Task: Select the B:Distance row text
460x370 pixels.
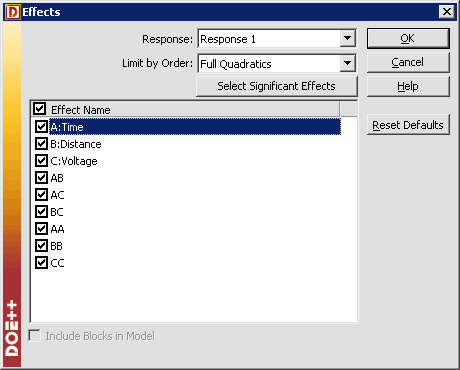Action: pyautogui.click(x=76, y=144)
